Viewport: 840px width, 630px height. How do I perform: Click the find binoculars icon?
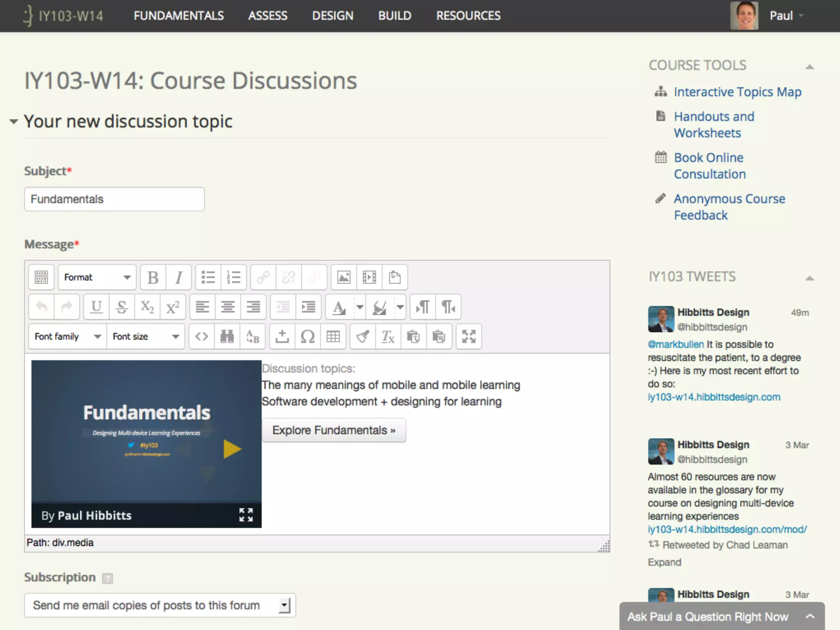[x=227, y=337]
